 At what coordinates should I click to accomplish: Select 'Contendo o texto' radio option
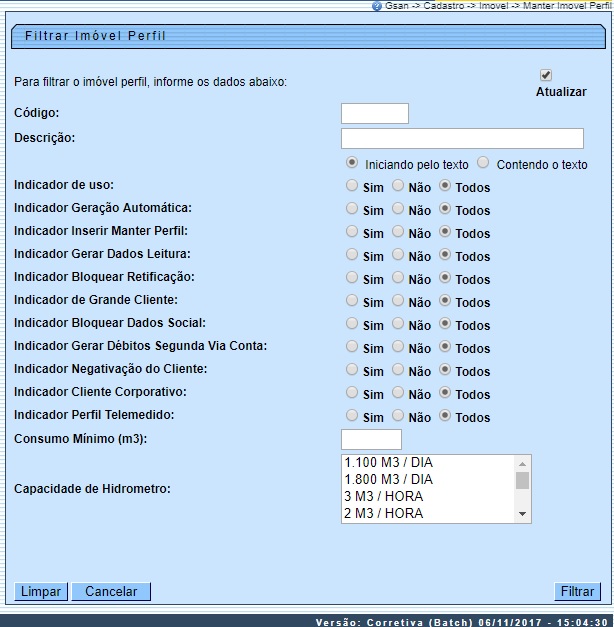coord(484,162)
